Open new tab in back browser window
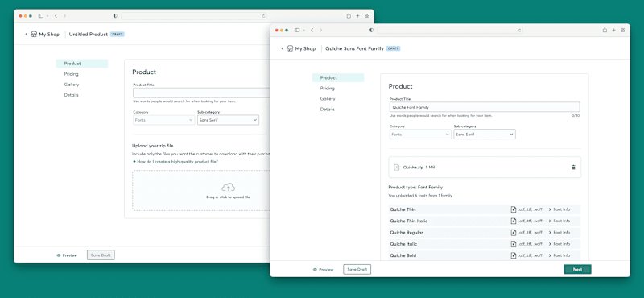This screenshot has width=644, height=298. 357,15
